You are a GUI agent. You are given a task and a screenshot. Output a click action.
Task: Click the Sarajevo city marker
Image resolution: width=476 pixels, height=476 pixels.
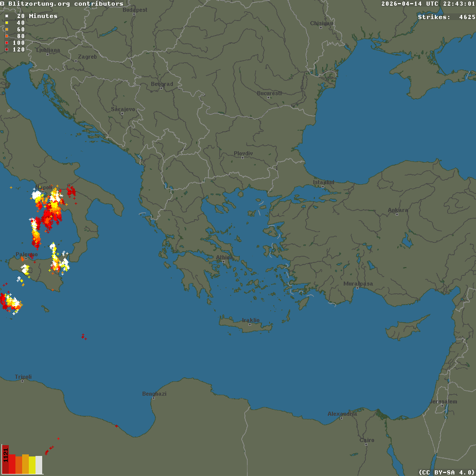[122, 114]
